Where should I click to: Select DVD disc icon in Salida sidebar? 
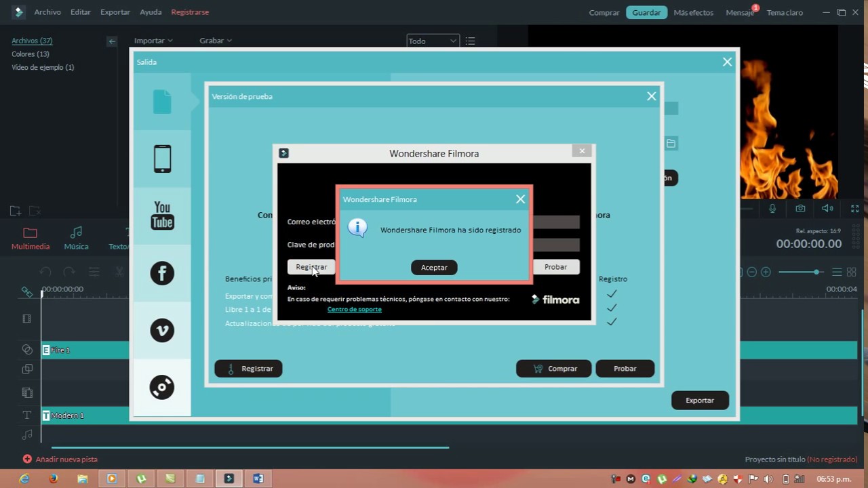point(162,387)
